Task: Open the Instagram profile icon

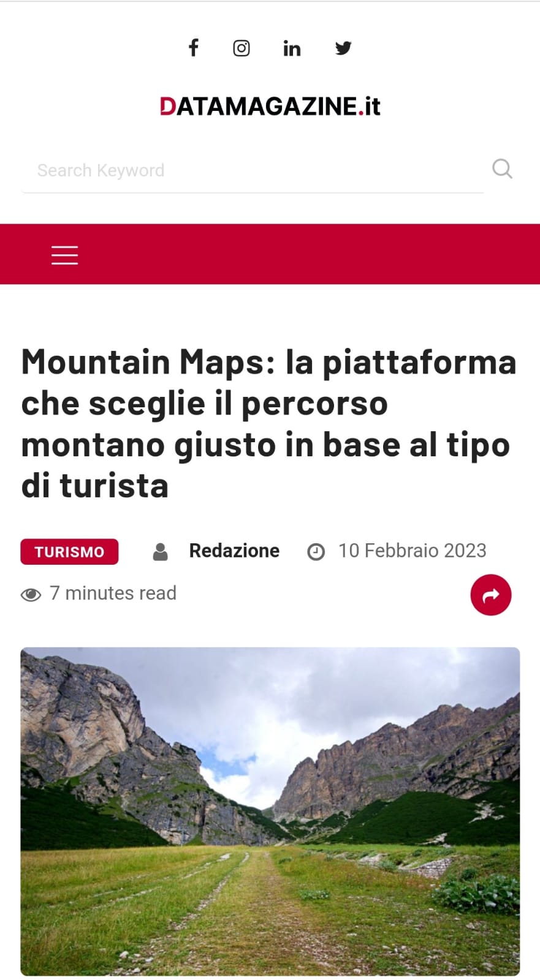Action: pos(241,48)
